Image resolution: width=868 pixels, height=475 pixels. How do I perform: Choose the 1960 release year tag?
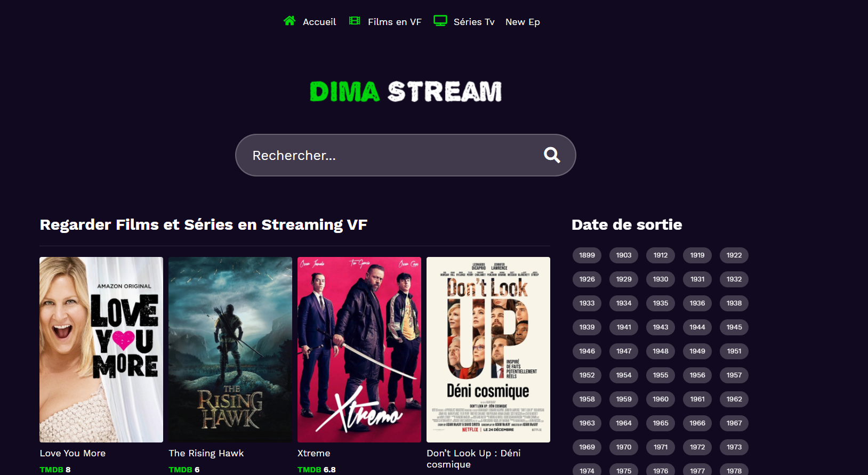click(661, 399)
